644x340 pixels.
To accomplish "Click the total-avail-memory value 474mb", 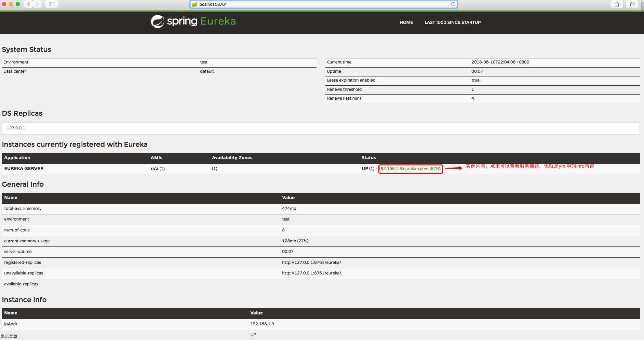I will 289,209.
